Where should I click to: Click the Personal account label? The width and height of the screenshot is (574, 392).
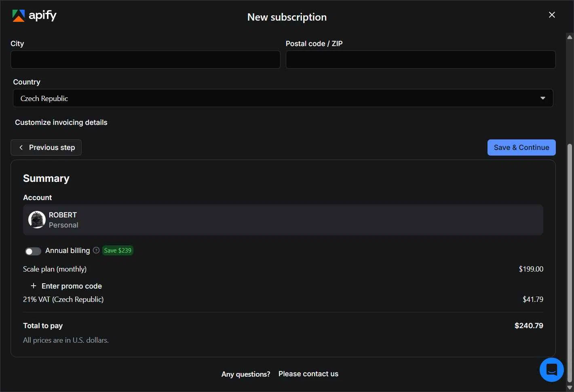click(x=63, y=225)
